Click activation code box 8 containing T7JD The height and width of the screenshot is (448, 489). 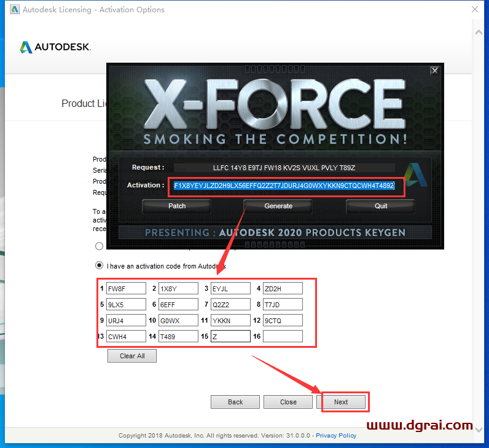point(283,304)
